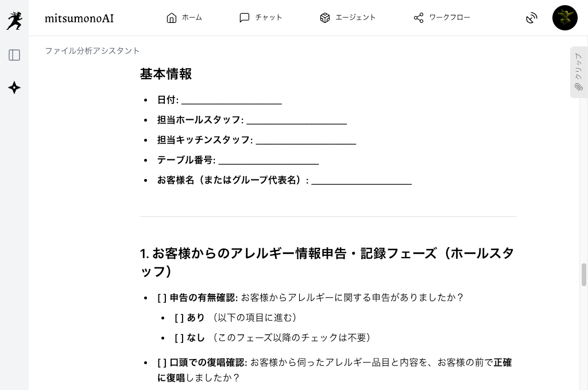Check the あり checkbox
The height and width of the screenshot is (390, 588).
point(179,318)
